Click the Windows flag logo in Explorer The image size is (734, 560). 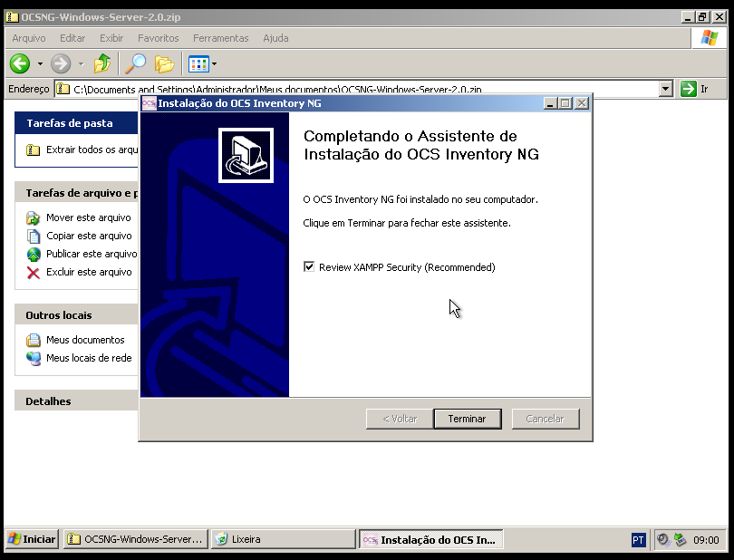click(x=710, y=38)
